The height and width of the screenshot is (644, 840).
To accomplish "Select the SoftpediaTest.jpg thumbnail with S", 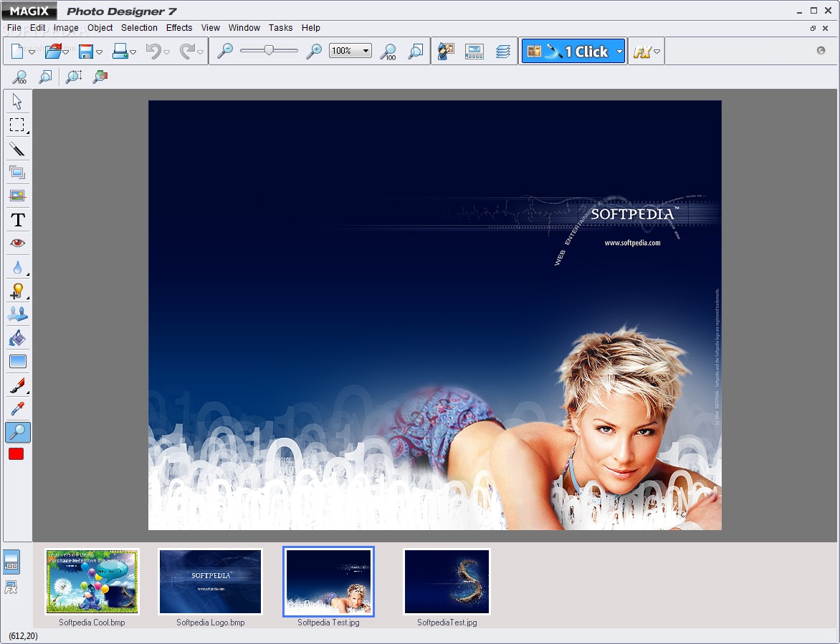I will coord(447,582).
